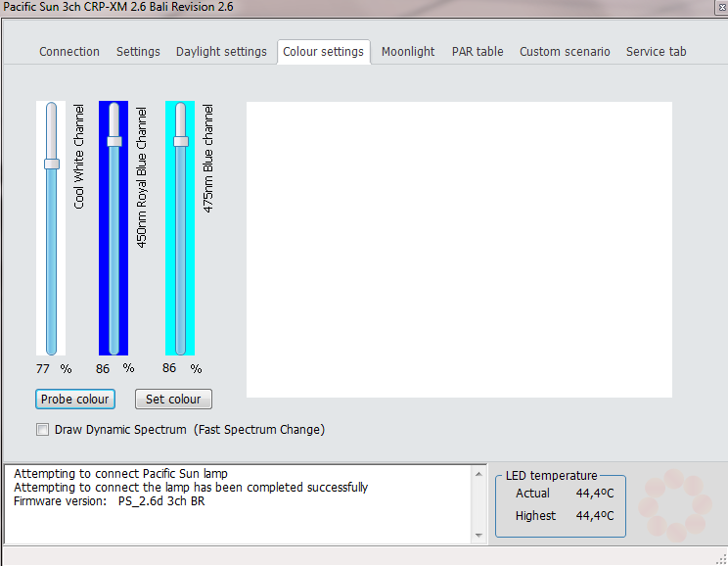Switch to Custom scenario tab
Viewport: 728px width, 566px height.
565,52
